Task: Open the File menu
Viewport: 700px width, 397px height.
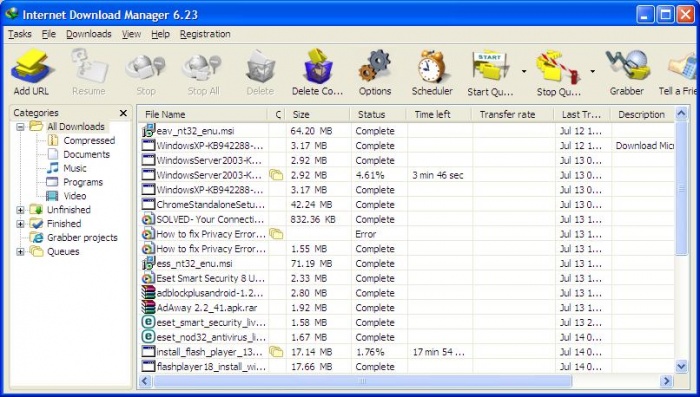Action: 49,34
